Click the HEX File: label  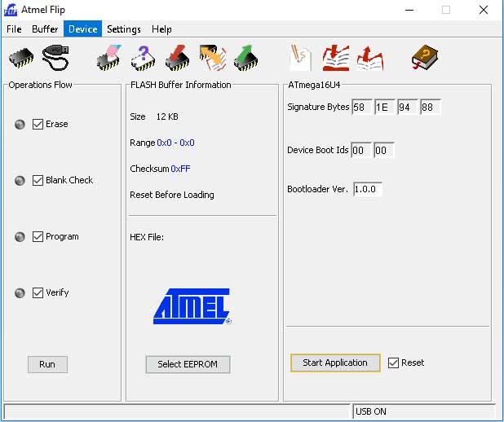click(x=147, y=237)
